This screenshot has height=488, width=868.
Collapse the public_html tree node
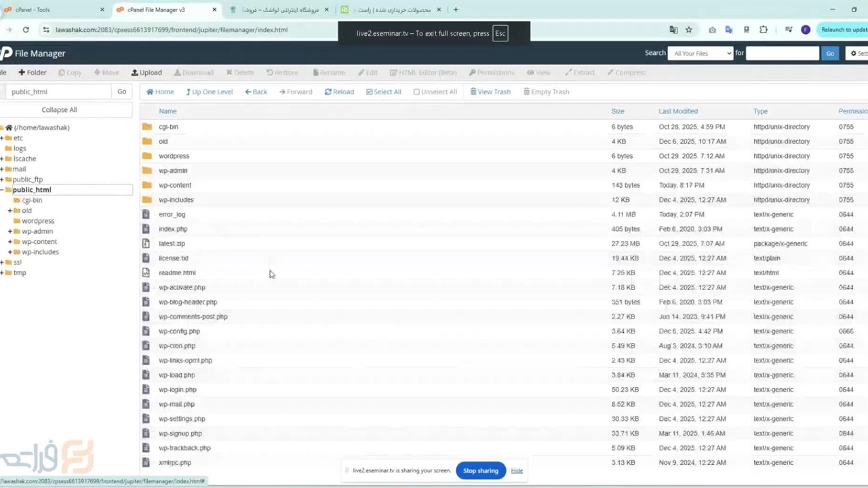pyautogui.click(x=2, y=190)
